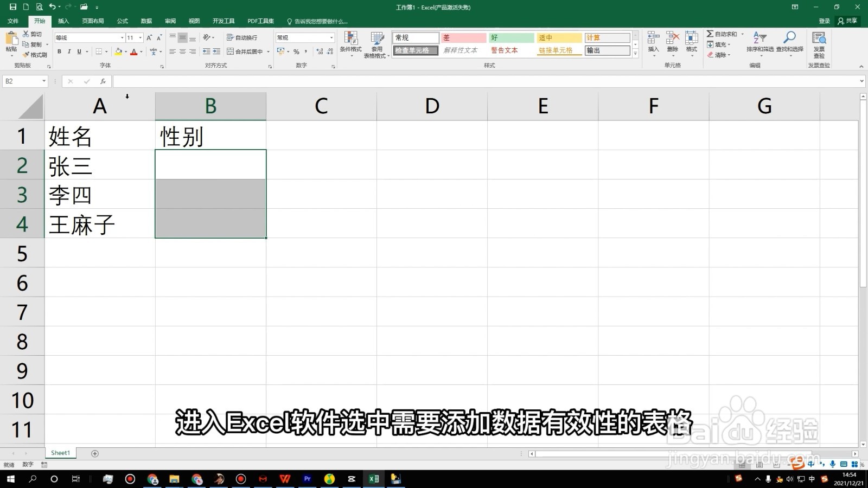Click the increase decimal icon
This screenshot has width=868, height=488.
click(x=320, y=52)
